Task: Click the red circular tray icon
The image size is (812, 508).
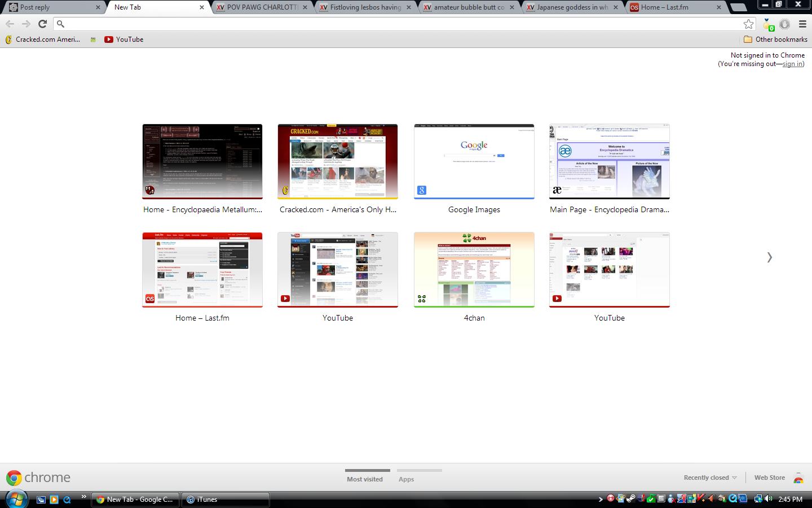Action: (610, 498)
